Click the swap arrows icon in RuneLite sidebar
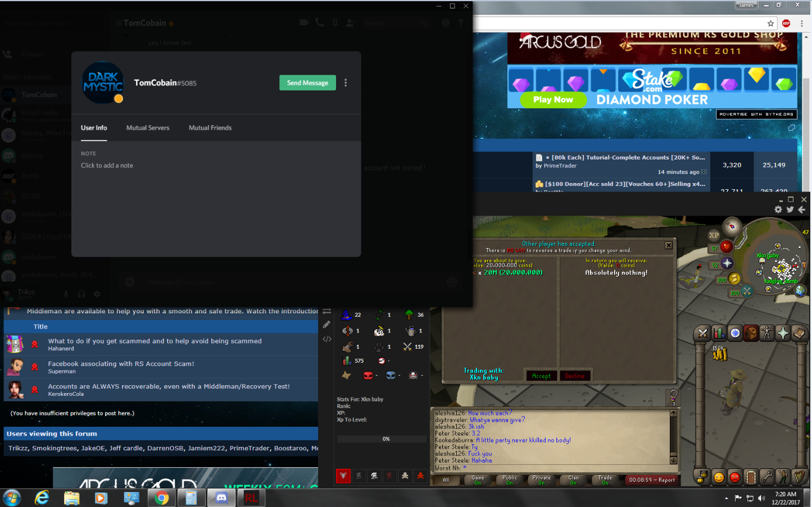 (x=326, y=311)
